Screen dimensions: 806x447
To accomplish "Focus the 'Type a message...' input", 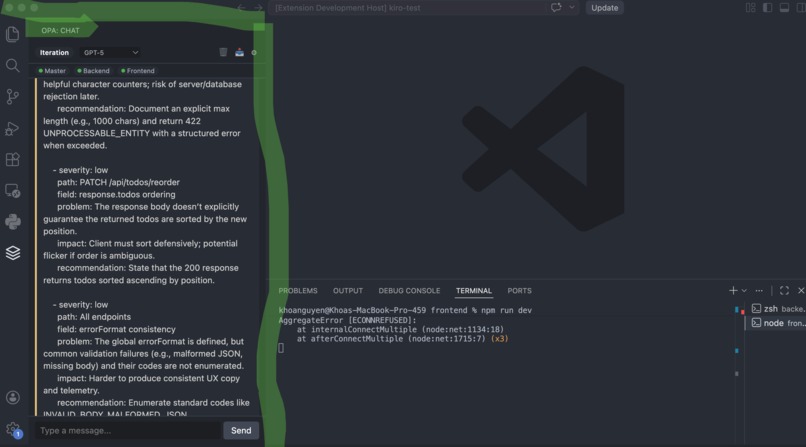I will pos(128,431).
